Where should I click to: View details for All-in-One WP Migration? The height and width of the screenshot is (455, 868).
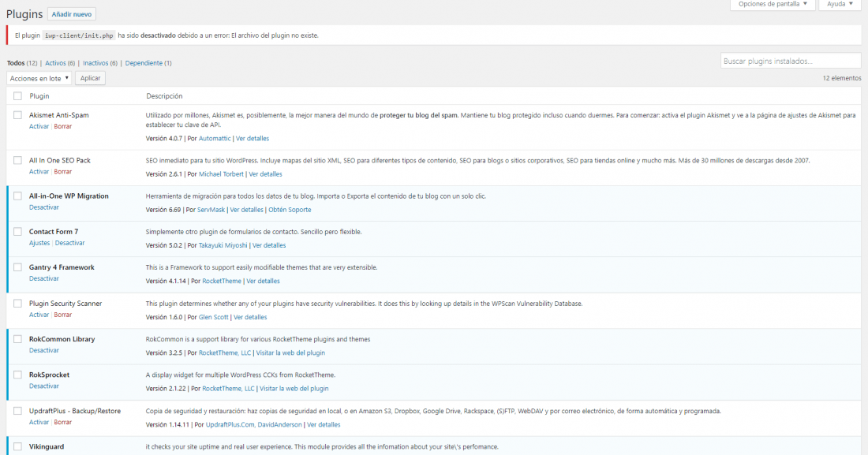[x=246, y=210]
